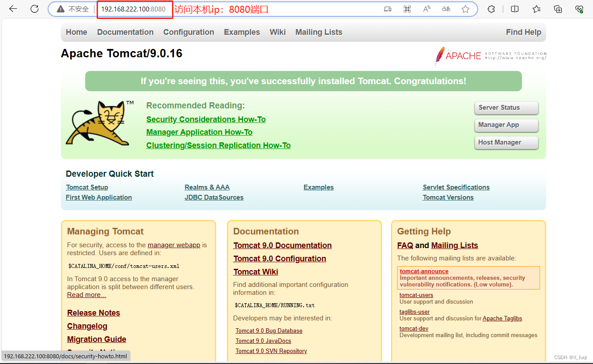The height and width of the screenshot is (364, 593).
Task: Click the Apache Software Foundation logo
Action: (x=490, y=56)
